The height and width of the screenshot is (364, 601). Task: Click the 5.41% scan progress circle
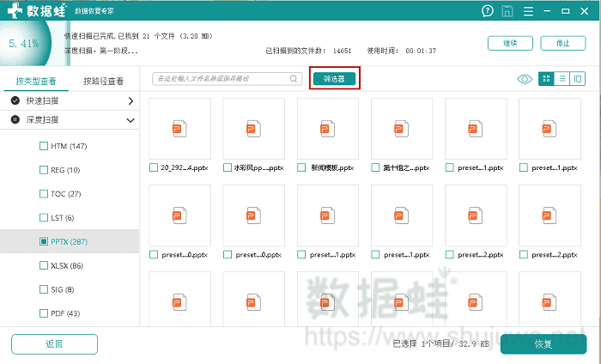coord(24,43)
